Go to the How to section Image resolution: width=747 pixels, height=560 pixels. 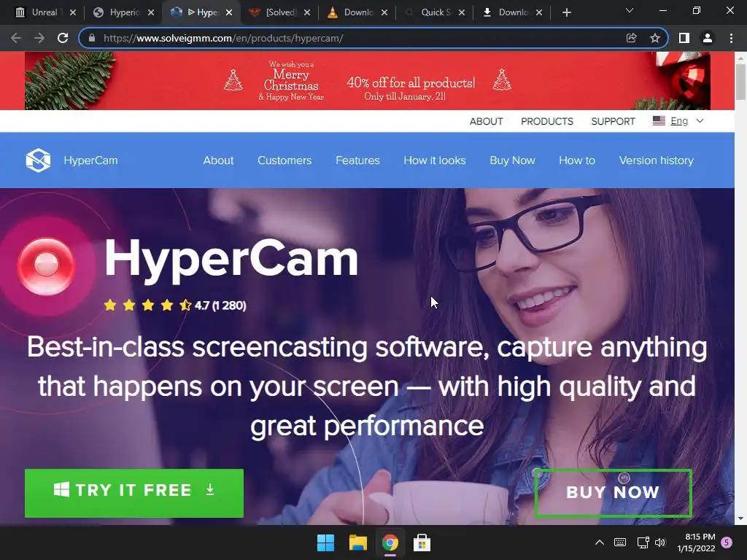[x=577, y=160]
